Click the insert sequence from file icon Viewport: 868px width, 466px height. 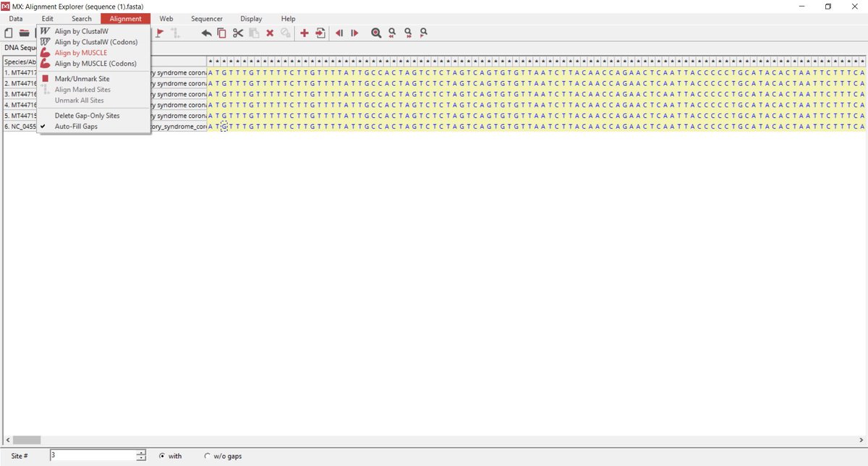pos(320,33)
